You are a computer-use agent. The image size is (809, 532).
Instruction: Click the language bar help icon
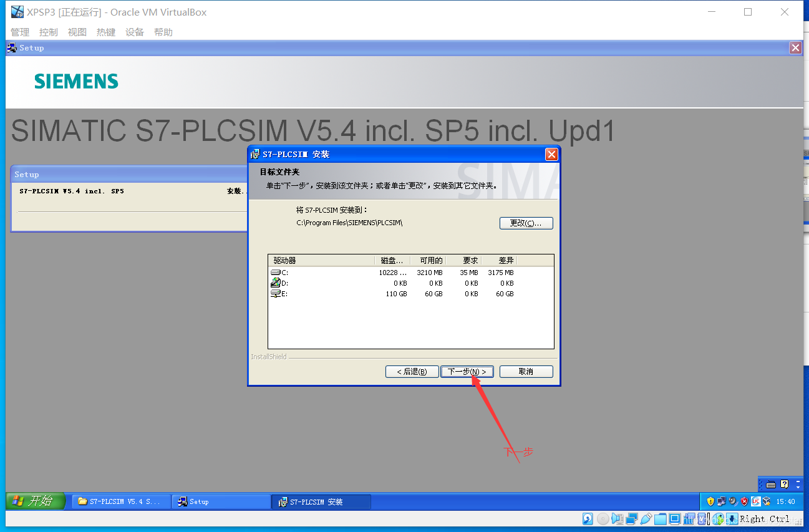click(x=785, y=484)
